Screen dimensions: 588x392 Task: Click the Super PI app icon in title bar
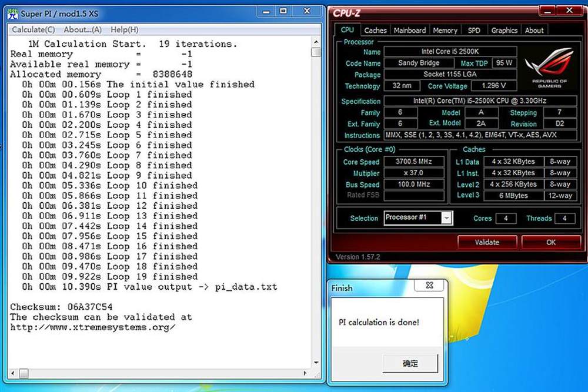[13, 14]
